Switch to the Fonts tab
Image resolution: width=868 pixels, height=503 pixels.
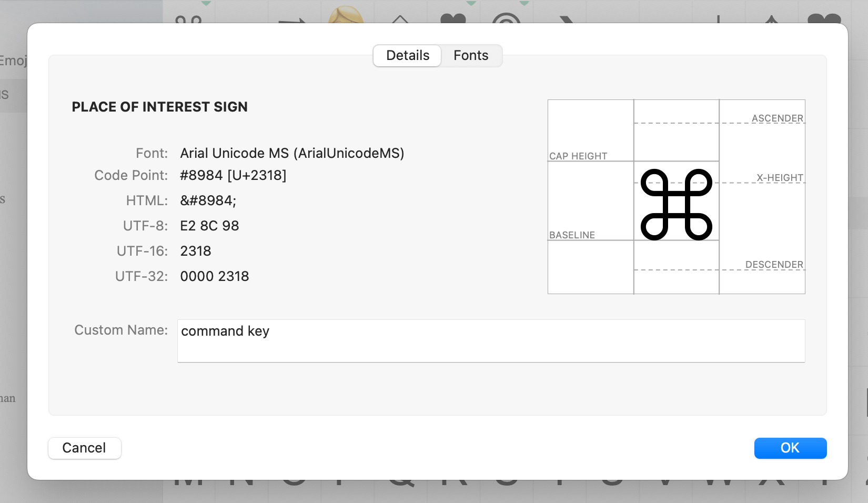471,56
